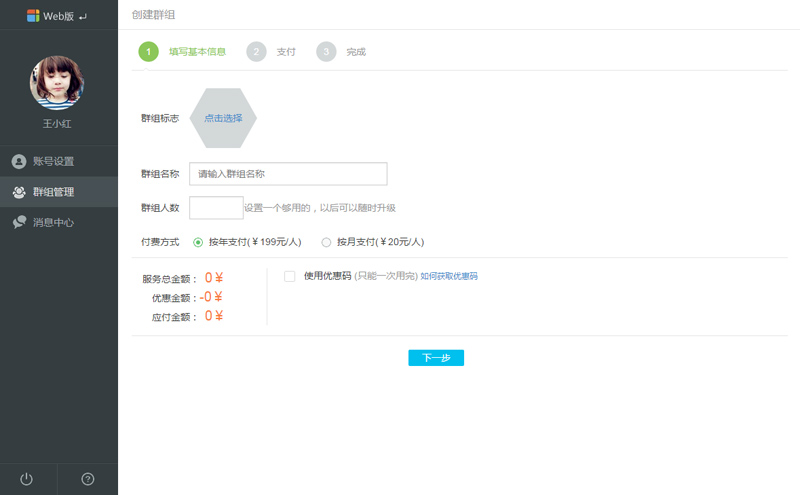Select 按月支付 monthly payment option
The image size is (800, 495).
pyautogui.click(x=326, y=242)
